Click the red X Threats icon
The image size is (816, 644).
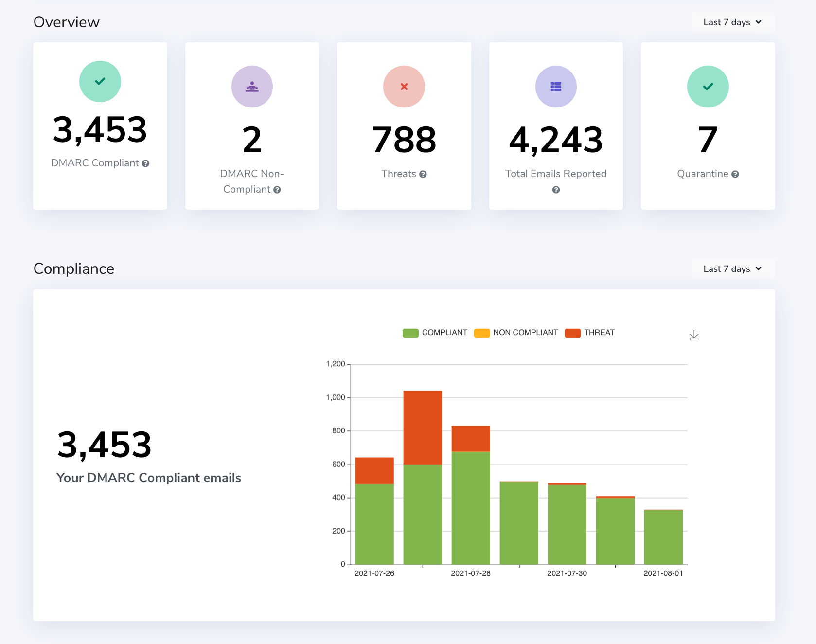click(404, 87)
